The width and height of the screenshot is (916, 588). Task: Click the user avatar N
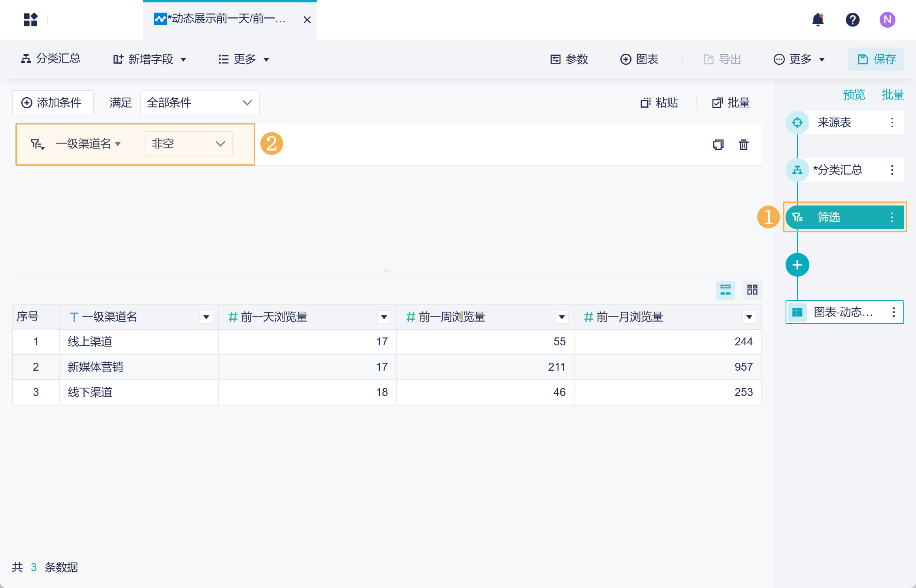coord(887,20)
